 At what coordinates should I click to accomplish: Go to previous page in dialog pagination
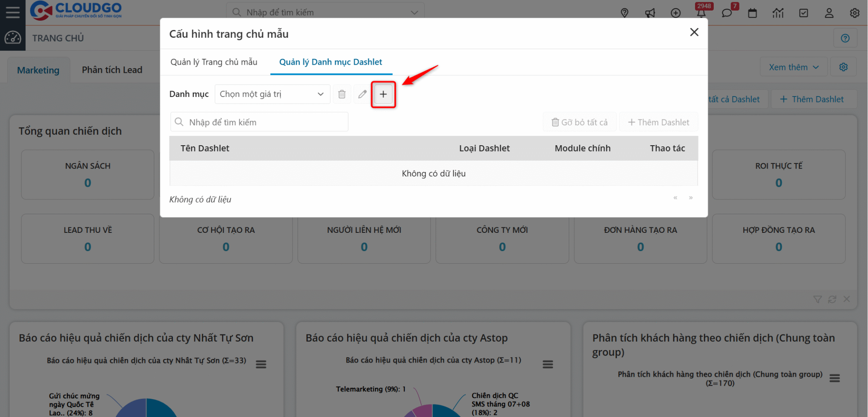(x=675, y=198)
